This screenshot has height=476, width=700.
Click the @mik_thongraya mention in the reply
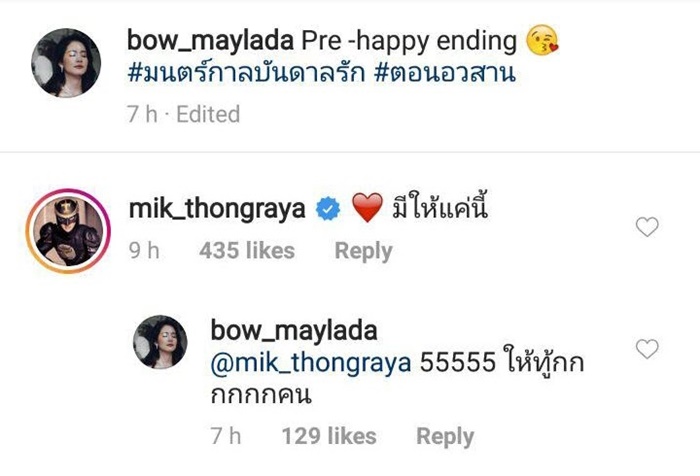tap(311, 362)
